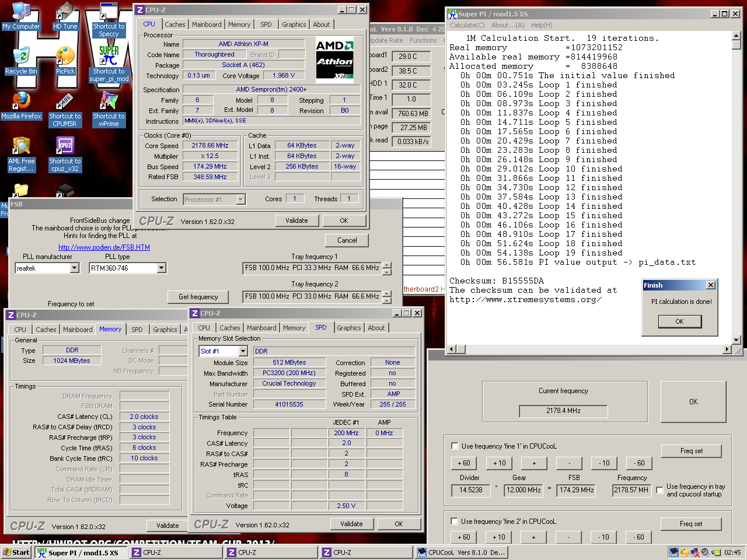747x560 pixels.
Task: Click the -10 button in fine 1 row
Action: coord(605,463)
